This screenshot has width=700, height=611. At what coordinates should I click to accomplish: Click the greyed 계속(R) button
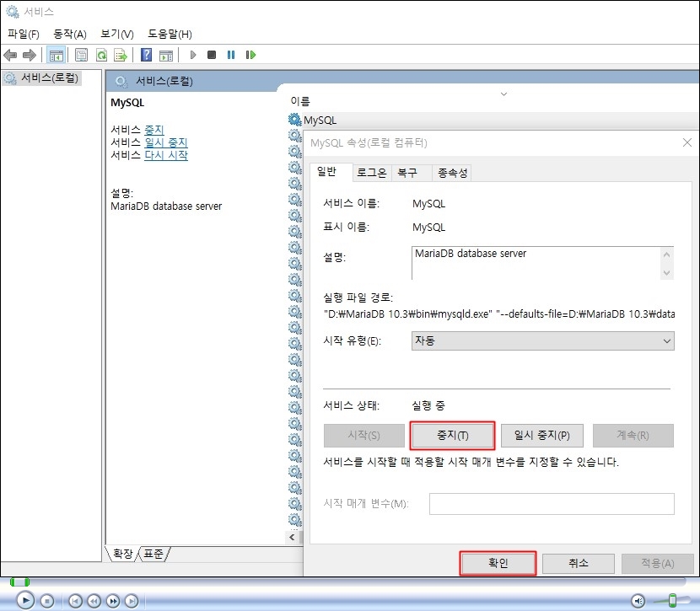(x=633, y=435)
